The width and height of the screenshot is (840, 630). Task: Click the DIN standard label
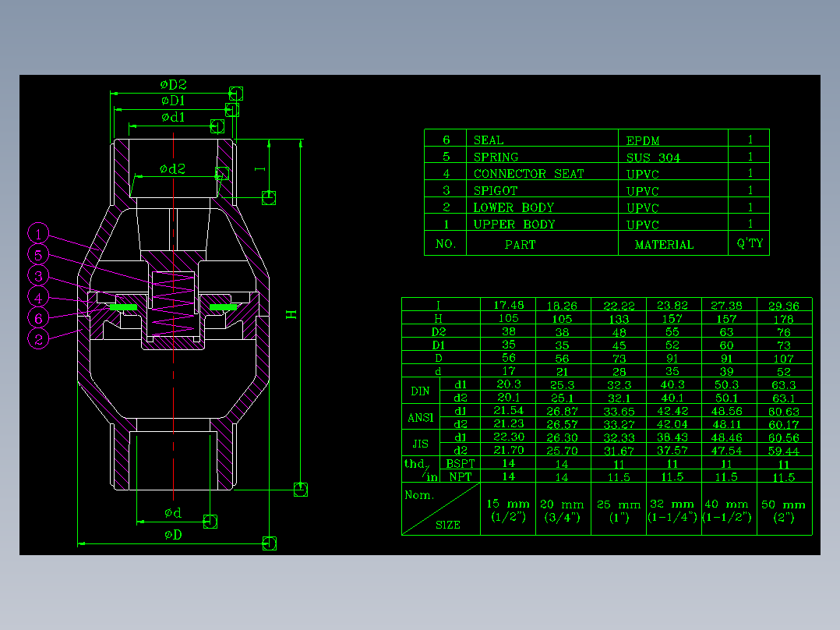click(420, 391)
